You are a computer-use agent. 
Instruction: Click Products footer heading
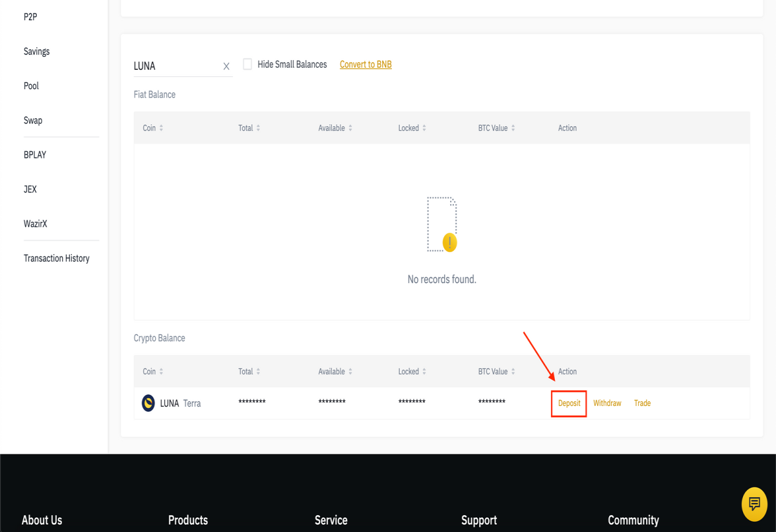[188, 520]
